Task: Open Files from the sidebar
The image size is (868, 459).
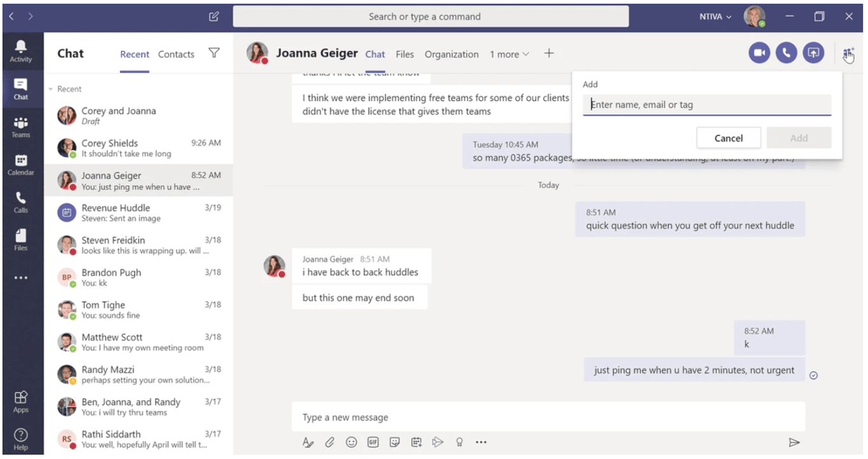Action: 21,240
